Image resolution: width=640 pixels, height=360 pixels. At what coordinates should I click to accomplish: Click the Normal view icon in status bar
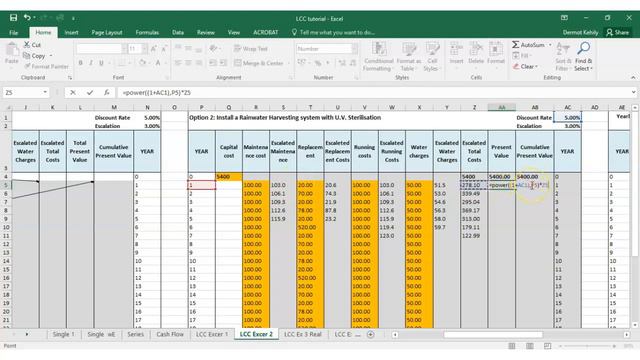[511, 346]
